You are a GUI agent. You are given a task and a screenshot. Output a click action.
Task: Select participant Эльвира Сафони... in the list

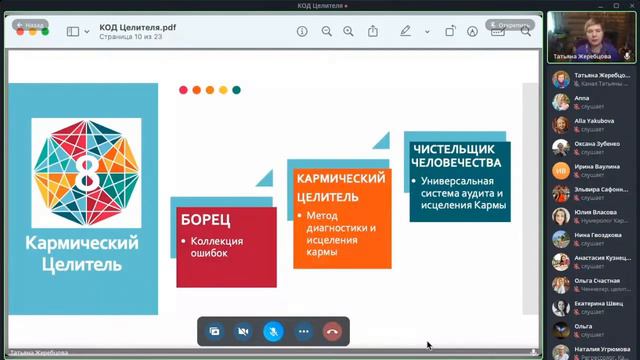coord(591,193)
